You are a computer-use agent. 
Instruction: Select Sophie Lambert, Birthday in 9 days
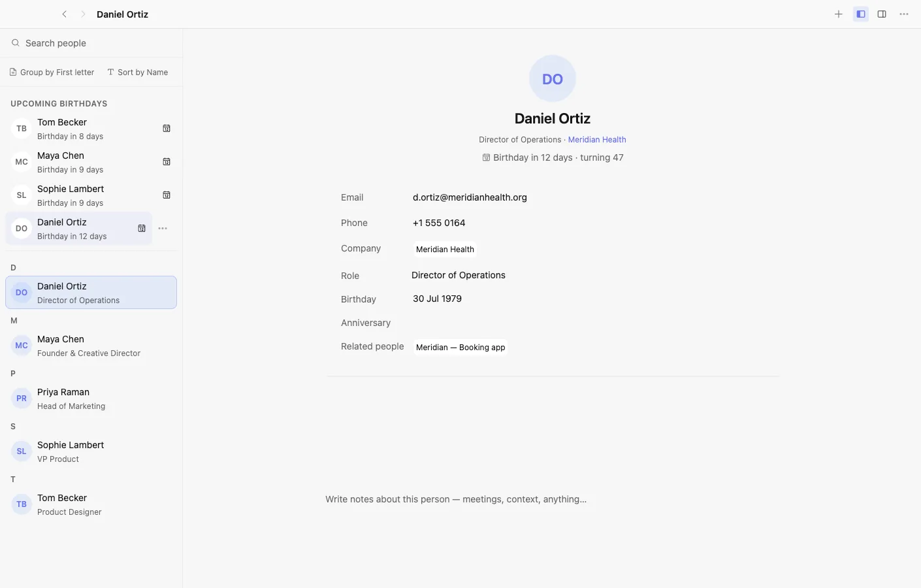(x=91, y=195)
